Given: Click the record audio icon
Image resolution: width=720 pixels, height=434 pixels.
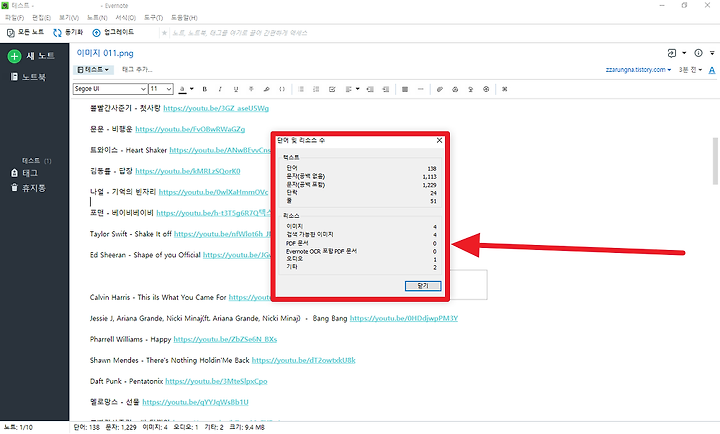Looking at the screenshot, I should 471,89.
